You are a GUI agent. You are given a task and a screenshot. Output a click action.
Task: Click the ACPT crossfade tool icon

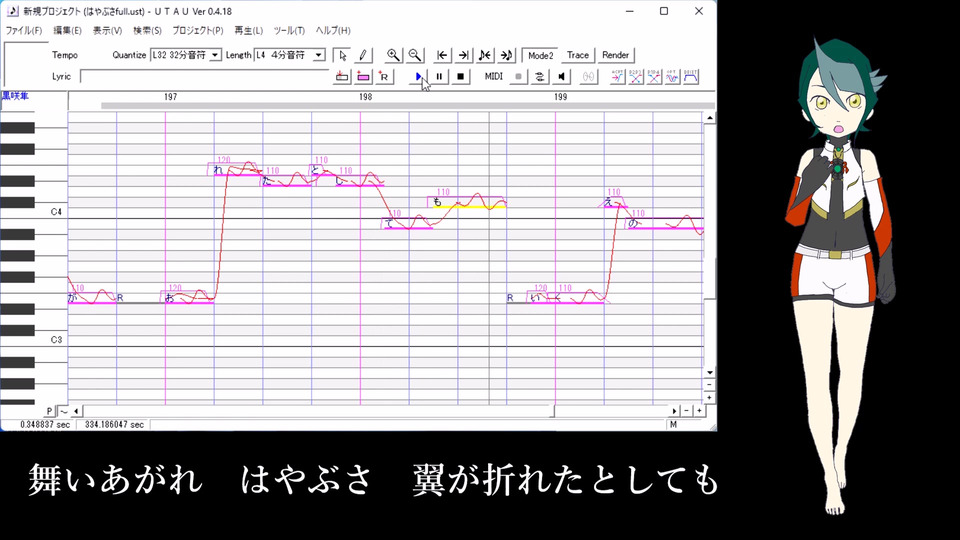click(x=617, y=77)
